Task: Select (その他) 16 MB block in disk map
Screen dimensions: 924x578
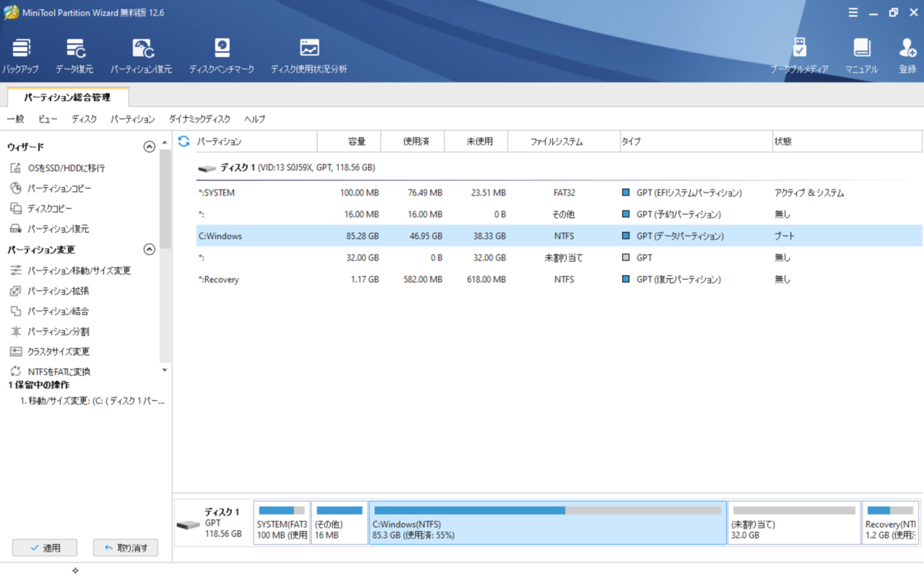Action: pos(340,523)
